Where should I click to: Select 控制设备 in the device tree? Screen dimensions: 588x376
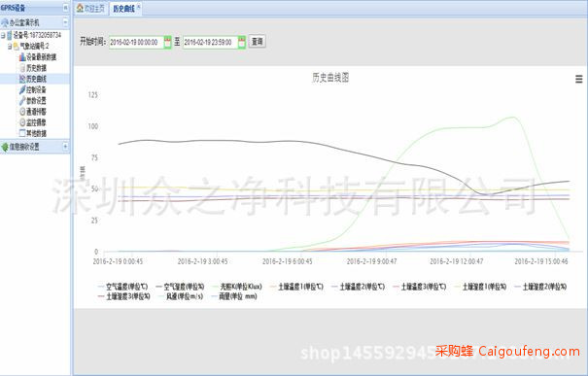click(x=33, y=89)
